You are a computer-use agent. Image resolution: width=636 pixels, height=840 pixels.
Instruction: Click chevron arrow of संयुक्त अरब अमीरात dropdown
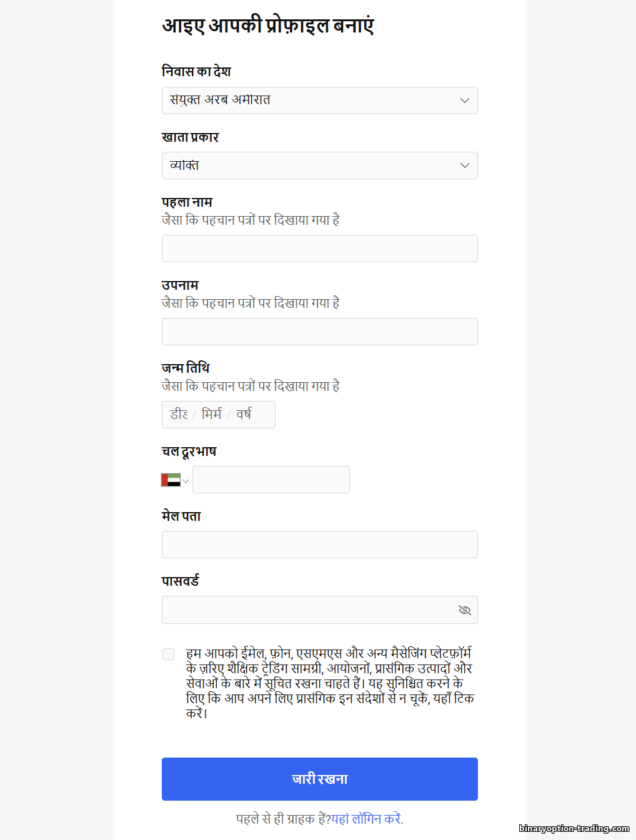pos(464,101)
